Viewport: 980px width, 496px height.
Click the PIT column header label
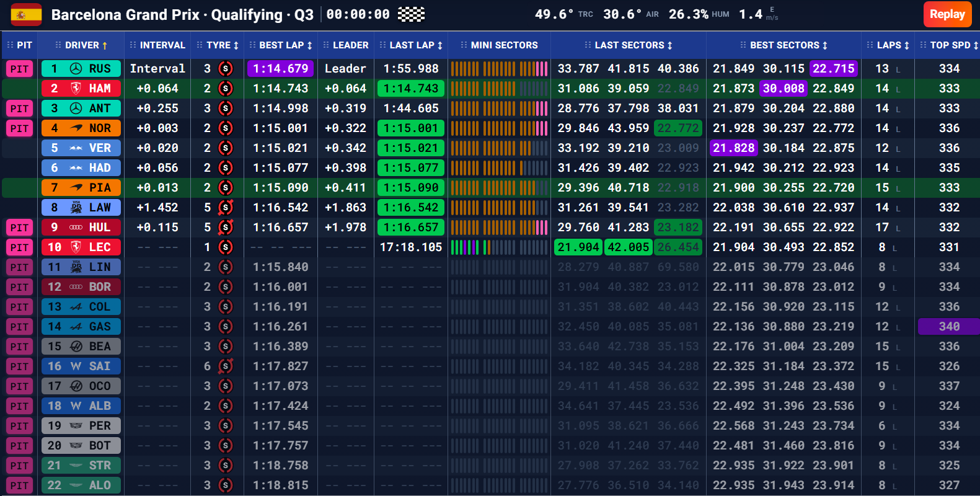point(24,45)
